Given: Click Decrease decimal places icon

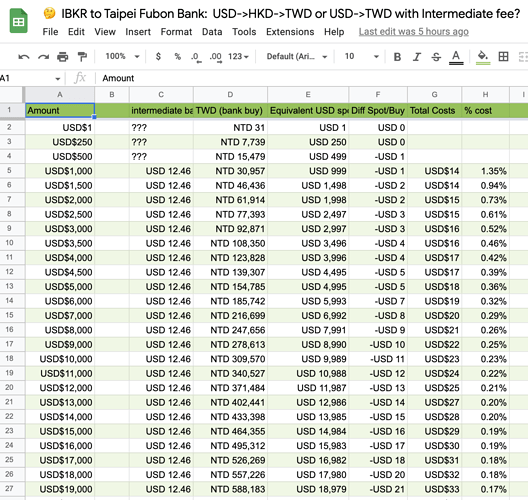Looking at the screenshot, I should click(196, 57).
